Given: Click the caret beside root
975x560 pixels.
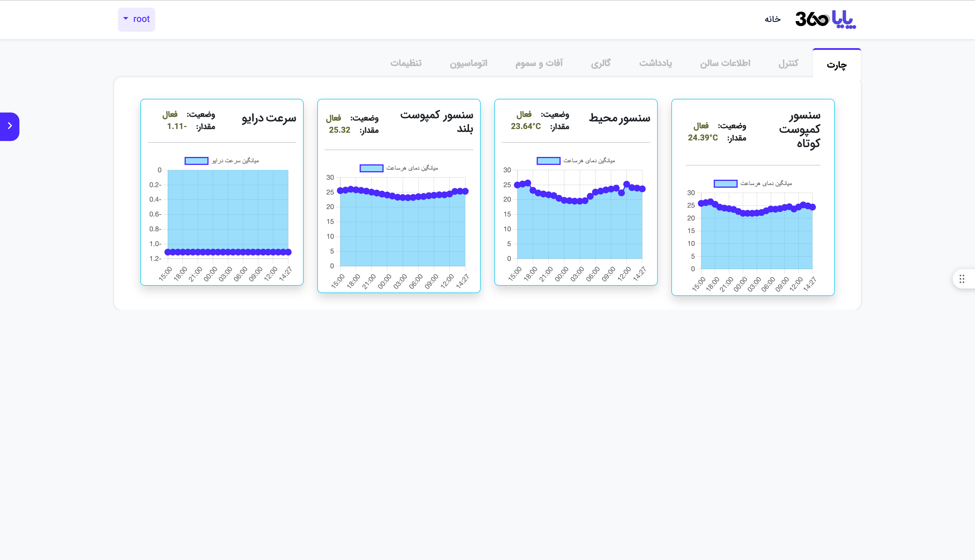Looking at the screenshot, I should 125,19.
